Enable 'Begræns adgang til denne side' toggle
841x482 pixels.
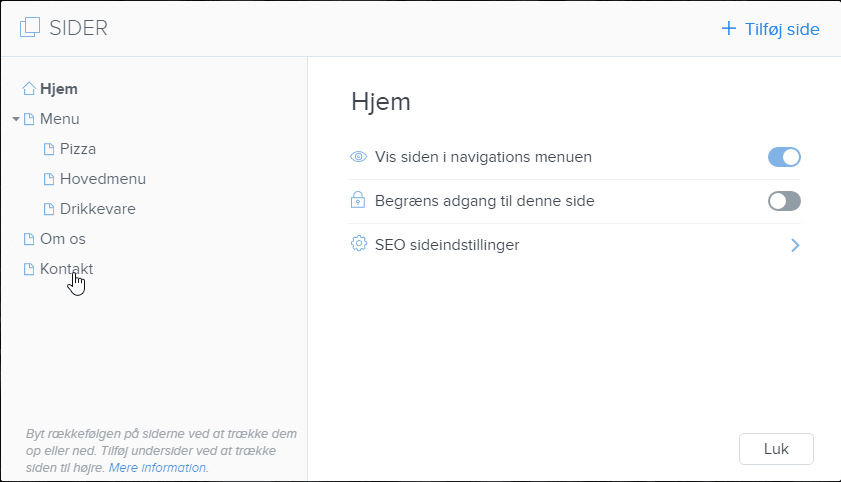click(x=784, y=201)
